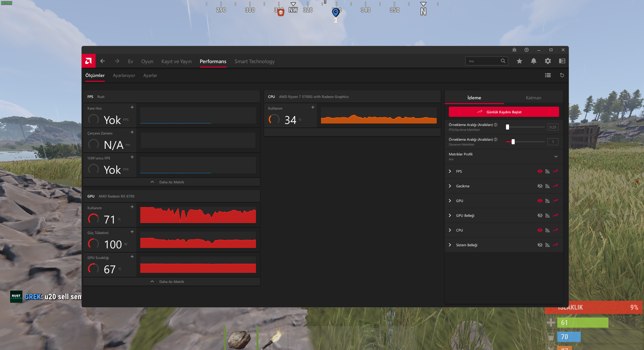Switch to the Ayarlanıyor sub-tab
The image size is (644, 350).
pyautogui.click(x=124, y=75)
